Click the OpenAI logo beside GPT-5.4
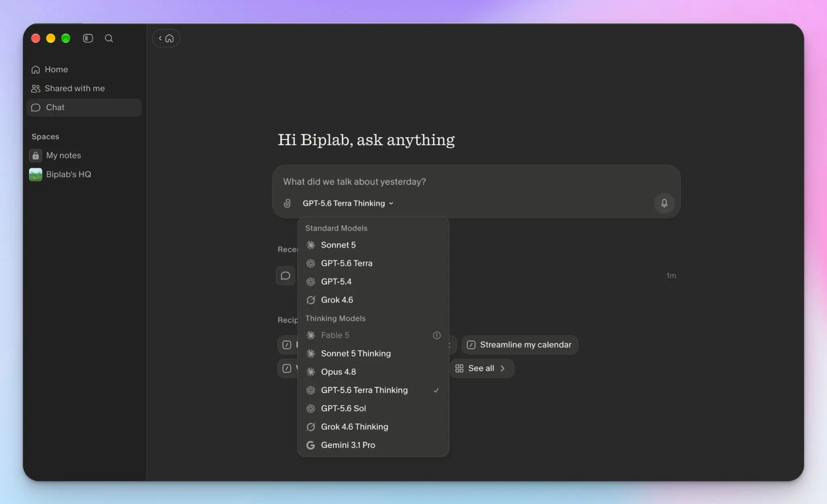This screenshot has height=504, width=827. [x=311, y=282]
